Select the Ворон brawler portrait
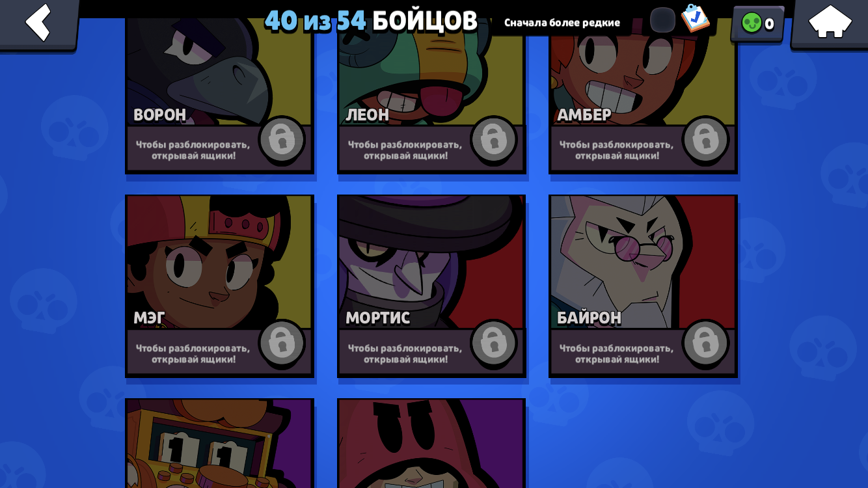 tap(219, 72)
